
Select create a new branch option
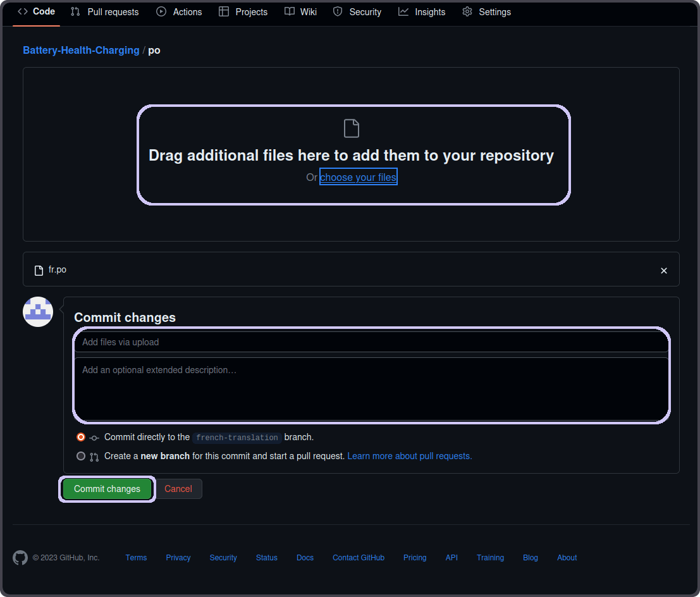pyautogui.click(x=81, y=456)
